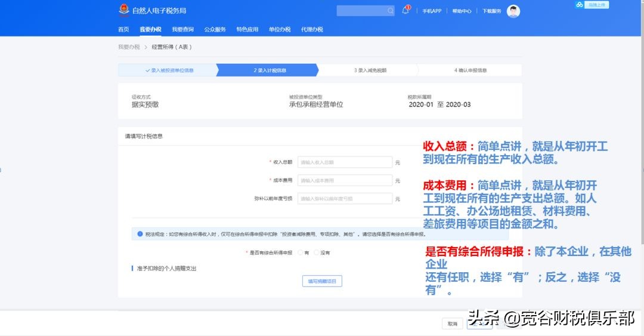Click step 3 录入减免税额

pyautogui.click(x=369, y=70)
